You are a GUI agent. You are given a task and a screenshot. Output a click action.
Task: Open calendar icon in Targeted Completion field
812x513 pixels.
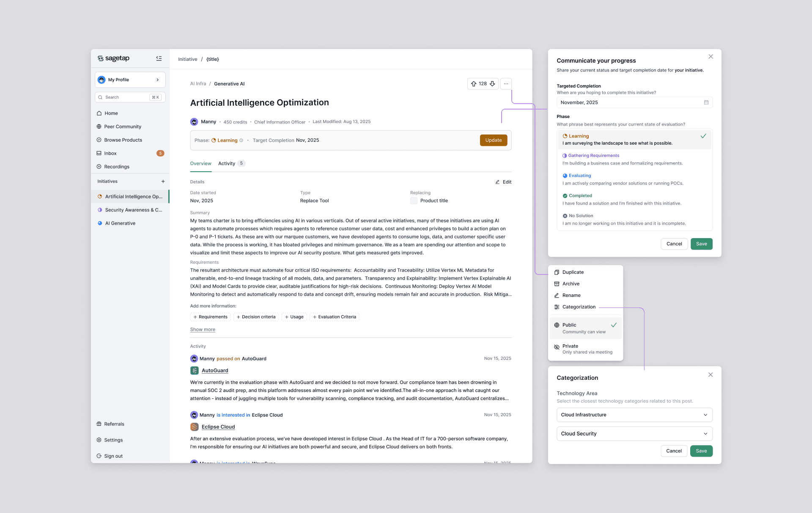pyautogui.click(x=706, y=102)
